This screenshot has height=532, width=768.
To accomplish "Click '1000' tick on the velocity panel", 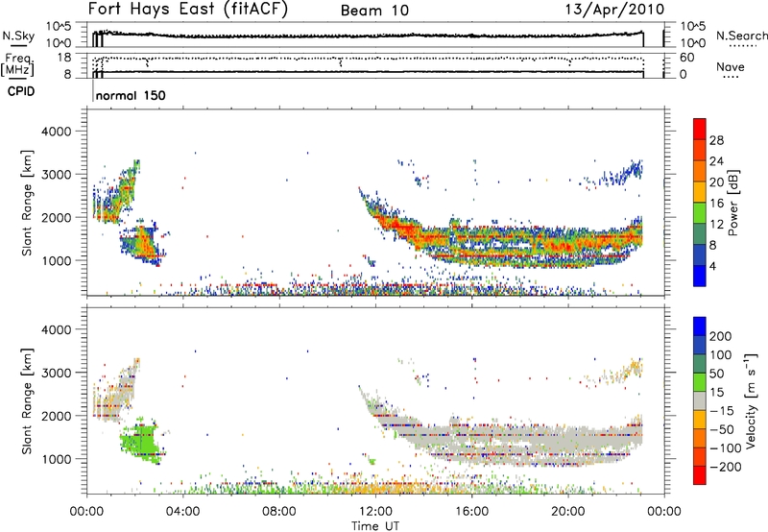I will pyautogui.click(x=56, y=459).
